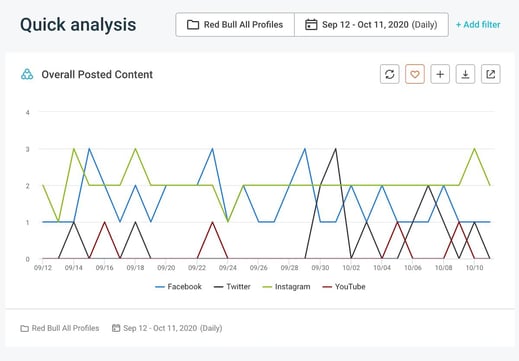Toggle Instagram series in chart legend

point(286,287)
